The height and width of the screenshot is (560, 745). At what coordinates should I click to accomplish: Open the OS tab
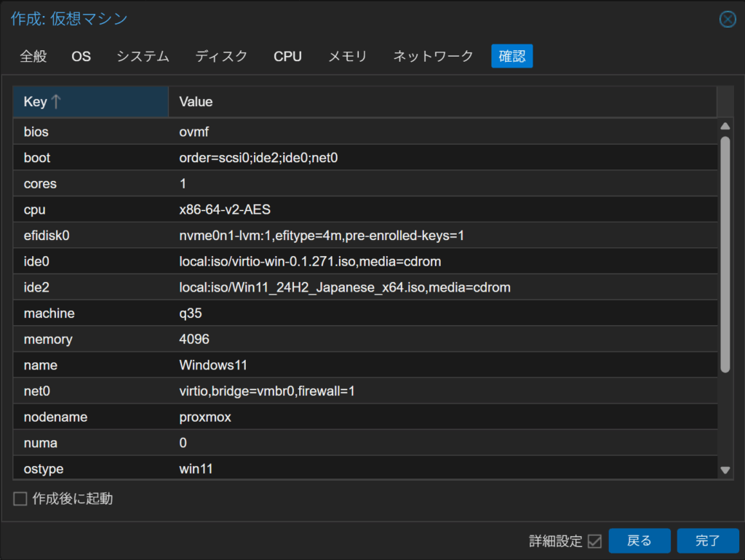click(81, 56)
